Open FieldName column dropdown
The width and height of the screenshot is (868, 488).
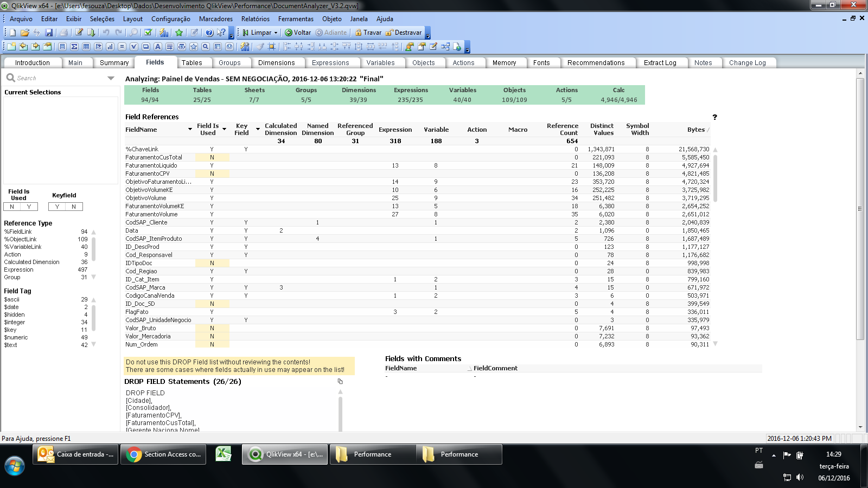[x=190, y=129]
